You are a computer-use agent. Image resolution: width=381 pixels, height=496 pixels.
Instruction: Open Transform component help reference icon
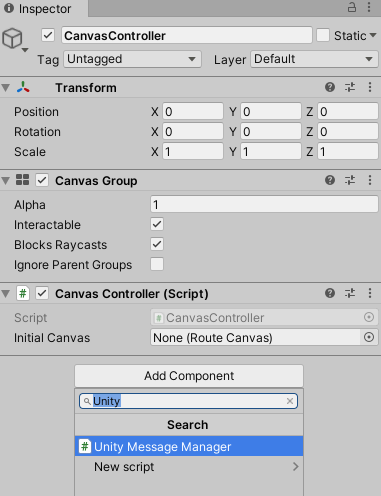pyautogui.click(x=330, y=87)
